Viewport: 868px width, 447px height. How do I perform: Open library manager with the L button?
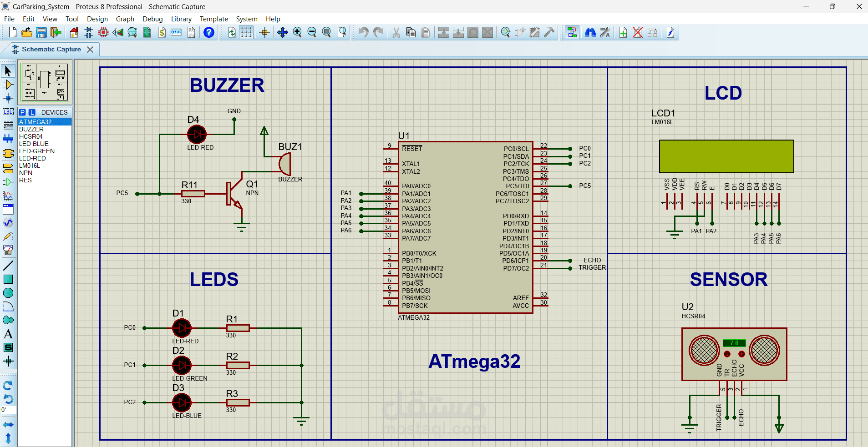click(32, 112)
